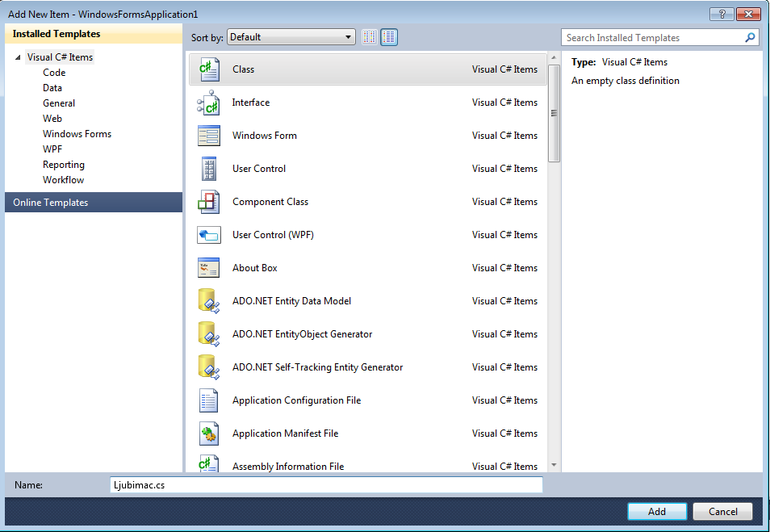This screenshot has height=532, width=770.
Task: Pick the Application Configuration File icon
Action: click(209, 400)
